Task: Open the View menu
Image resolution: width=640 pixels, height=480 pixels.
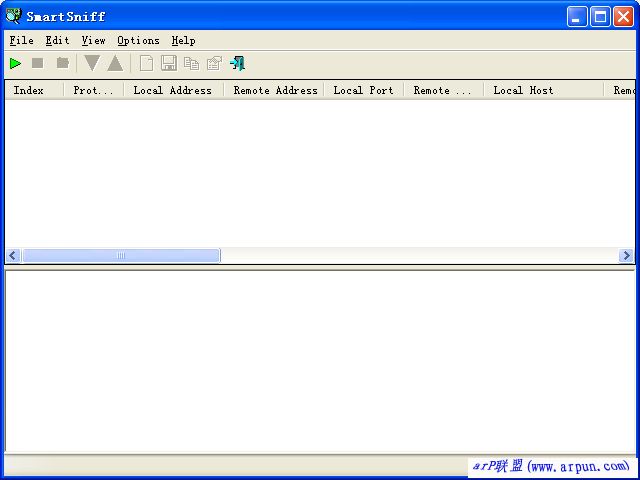Action: pos(93,40)
